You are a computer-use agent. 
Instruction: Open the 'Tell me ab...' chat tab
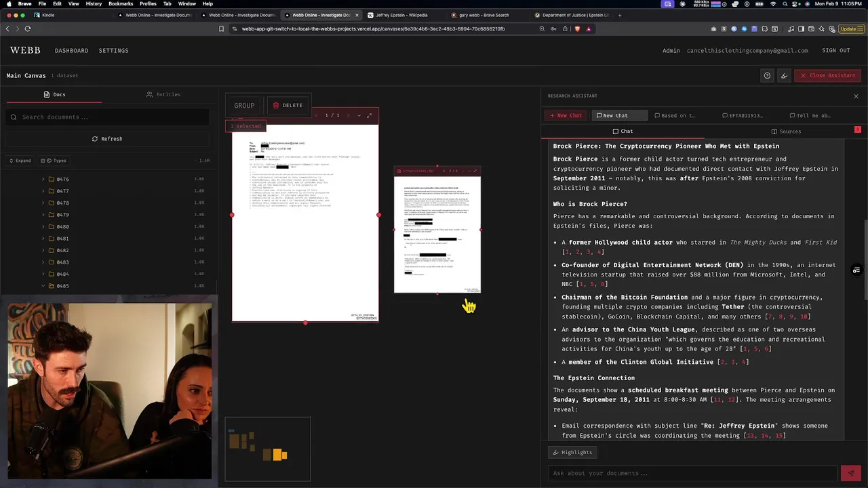(810, 115)
